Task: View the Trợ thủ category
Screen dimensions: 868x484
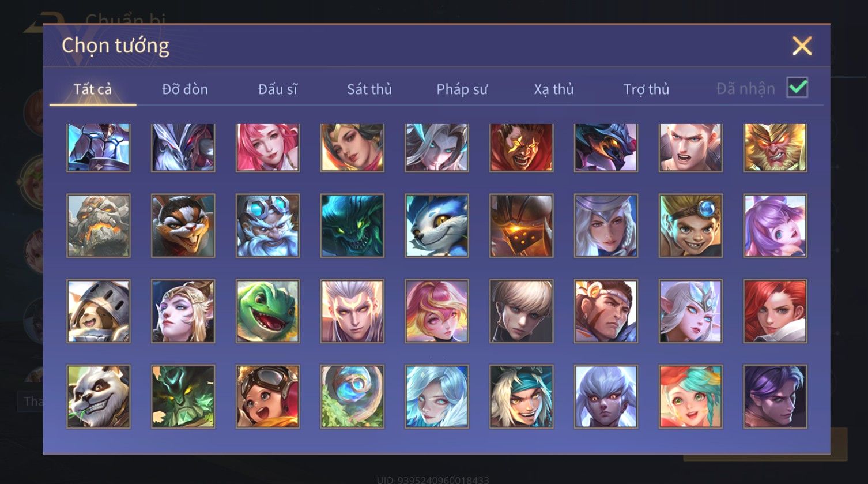Action: (646, 89)
